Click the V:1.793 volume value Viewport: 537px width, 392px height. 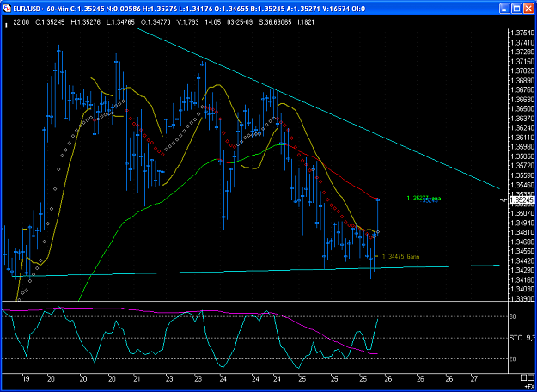point(187,23)
